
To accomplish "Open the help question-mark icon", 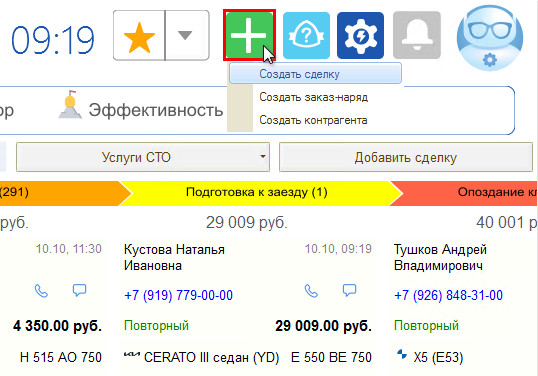I will (306, 35).
